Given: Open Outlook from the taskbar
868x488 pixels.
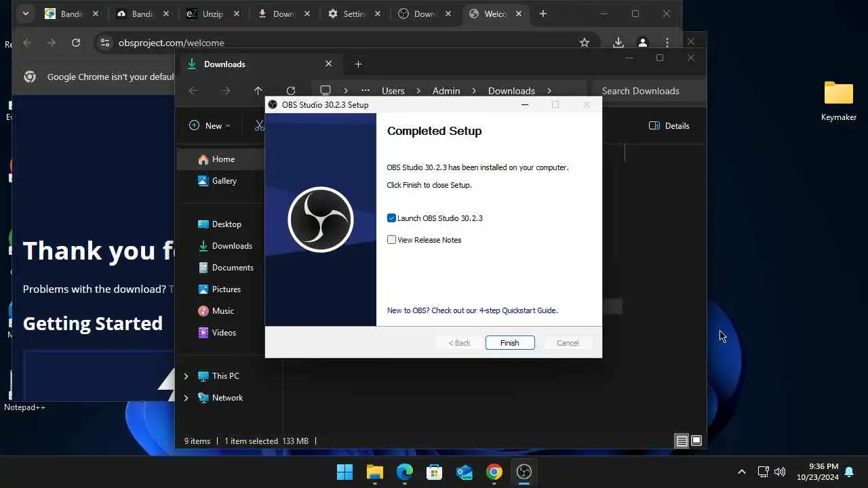Looking at the screenshot, I should 465,472.
